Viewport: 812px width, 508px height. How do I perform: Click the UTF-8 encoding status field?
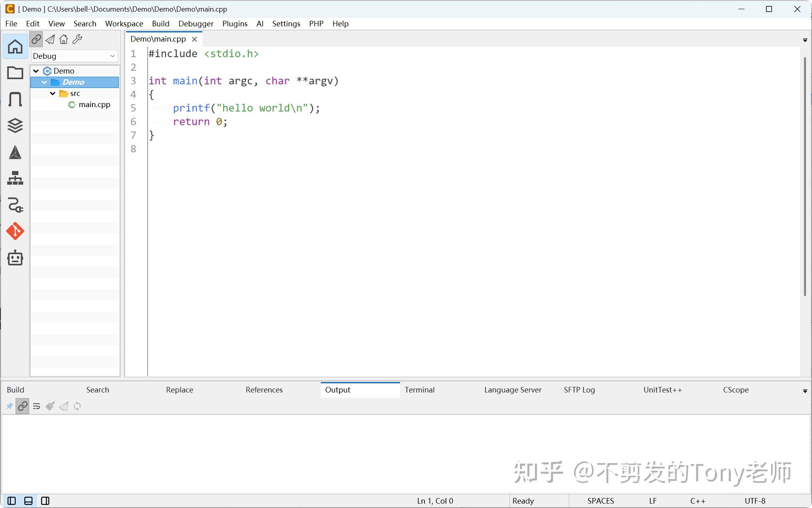click(x=755, y=501)
